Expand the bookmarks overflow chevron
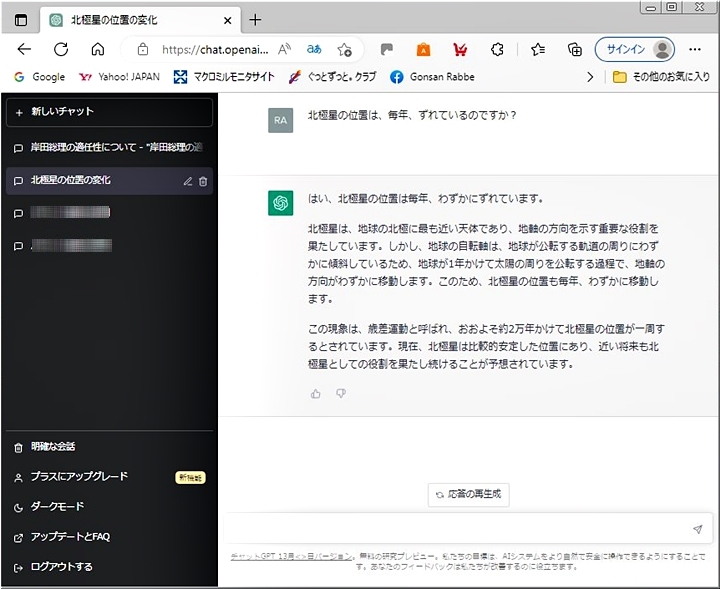Viewport: 720px width, 589px height. 589,77
